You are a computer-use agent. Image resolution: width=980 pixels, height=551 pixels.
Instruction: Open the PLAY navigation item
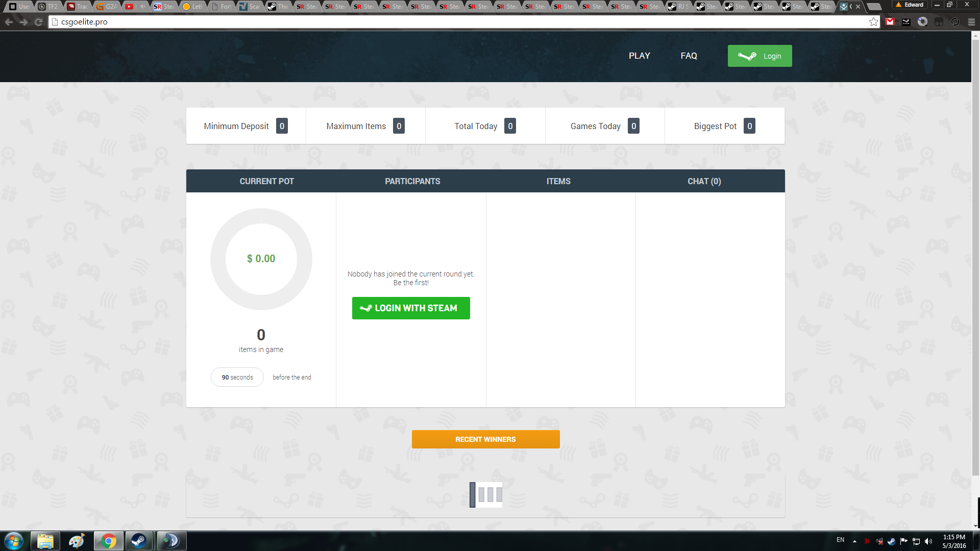pyautogui.click(x=639, y=56)
